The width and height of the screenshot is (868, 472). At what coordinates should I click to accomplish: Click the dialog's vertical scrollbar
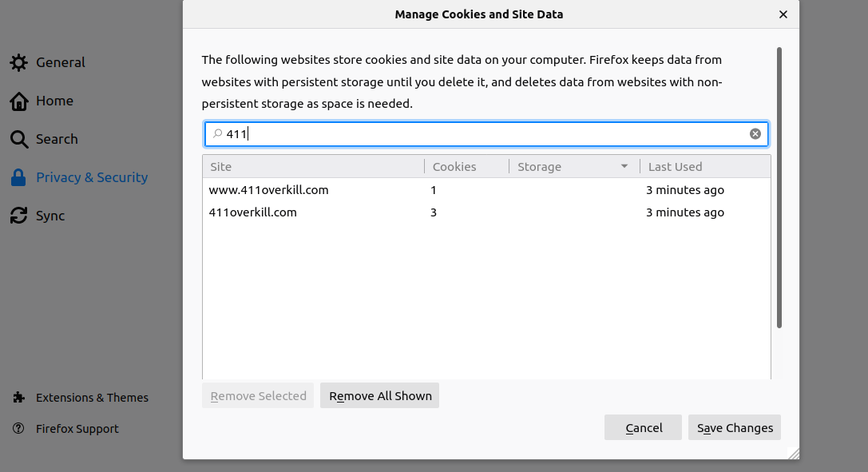point(779,188)
